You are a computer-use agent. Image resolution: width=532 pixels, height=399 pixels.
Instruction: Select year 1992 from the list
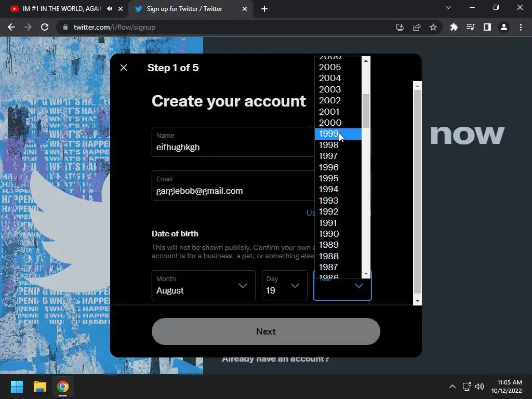pyautogui.click(x=338, y=212)
